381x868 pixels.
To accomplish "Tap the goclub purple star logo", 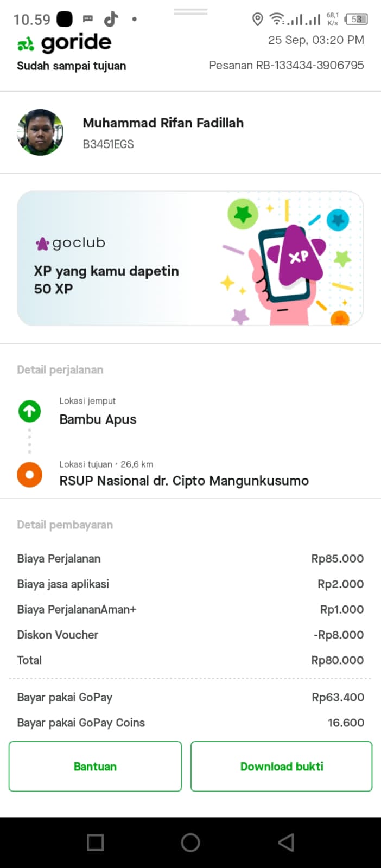I will pos(42,244).
